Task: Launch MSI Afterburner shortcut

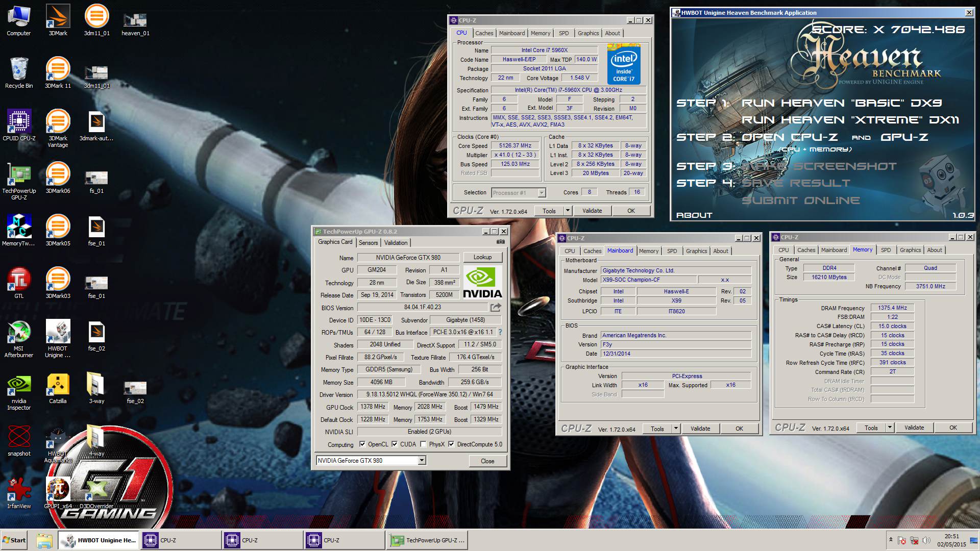Action: click(19, 340)
